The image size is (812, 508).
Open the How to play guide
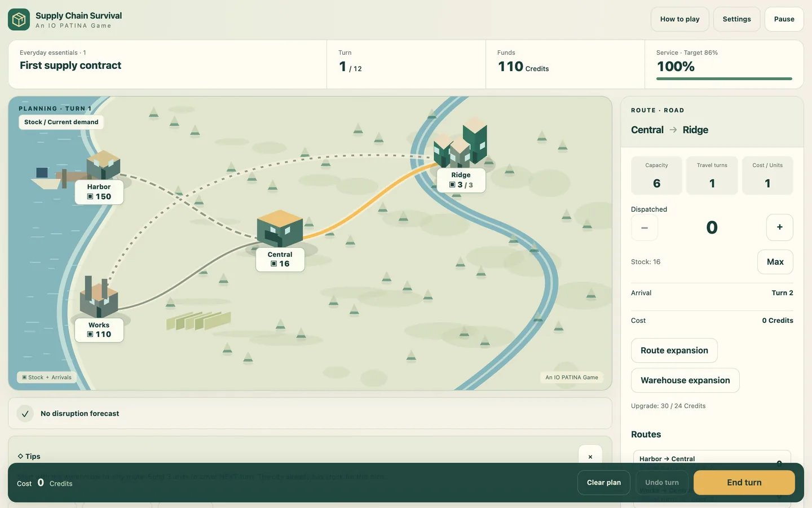pyautogui.click(x=680, y=19)
